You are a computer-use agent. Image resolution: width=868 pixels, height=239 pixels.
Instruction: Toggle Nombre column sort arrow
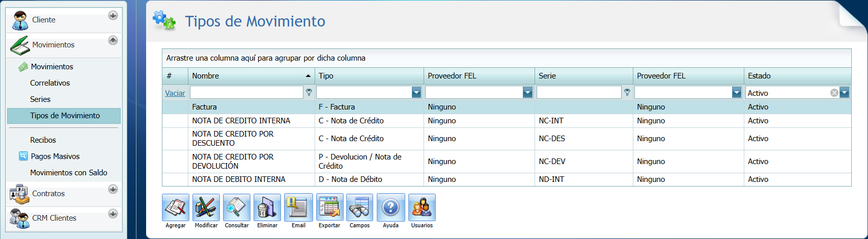point(308,76)
